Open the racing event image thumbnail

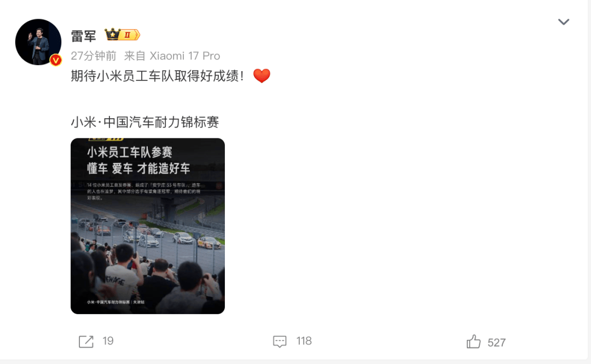click(148, 226)
